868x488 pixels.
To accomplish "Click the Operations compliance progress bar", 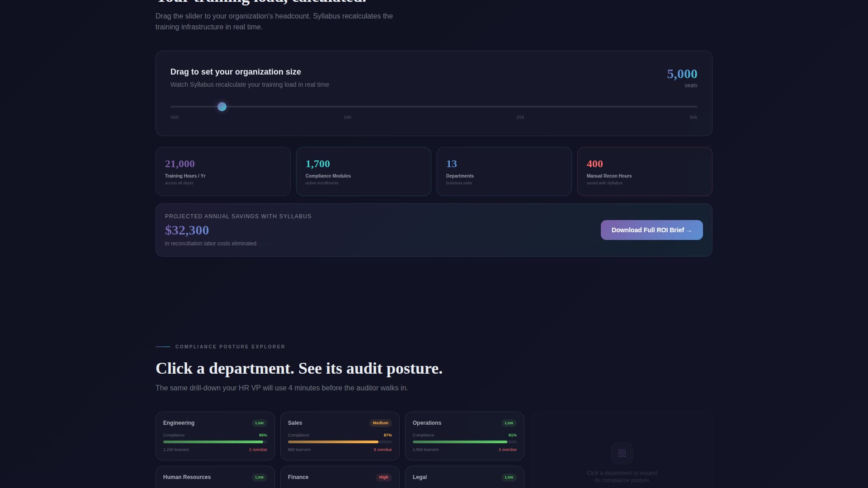I will [465, 442].
